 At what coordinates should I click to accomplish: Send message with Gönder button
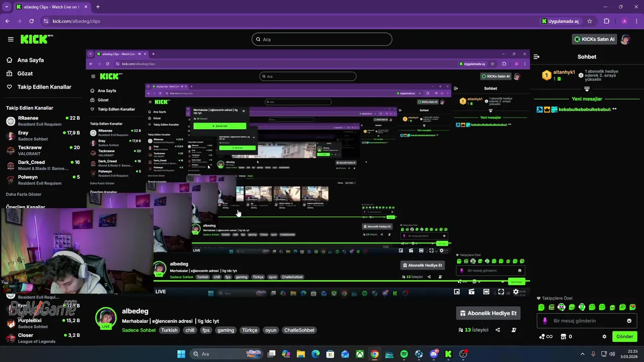[x=625, y=336]
